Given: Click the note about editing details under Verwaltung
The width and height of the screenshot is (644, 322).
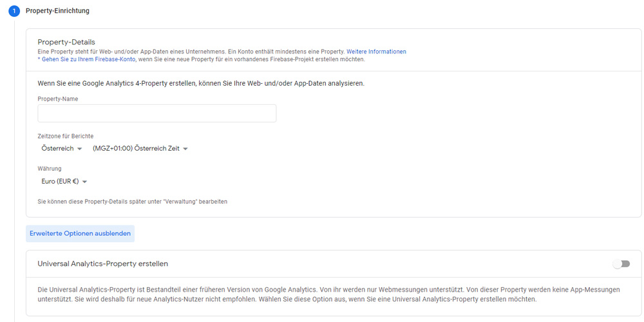Looking at the screenshot, I should pos(132,202).
